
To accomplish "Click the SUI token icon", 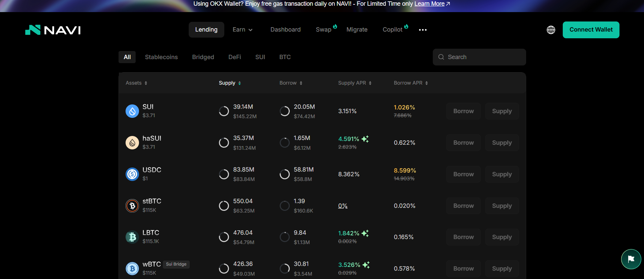I will click(x=132, y=111).
